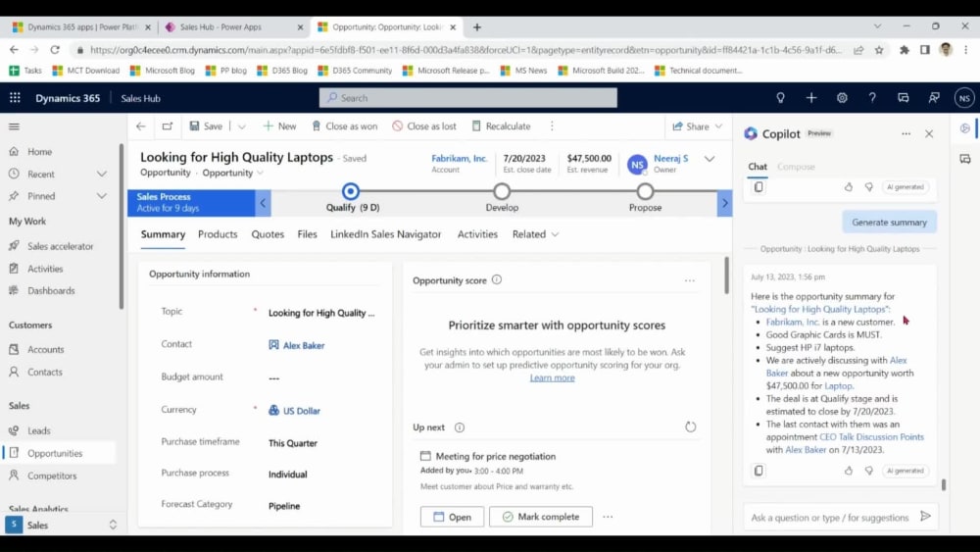This screenshot has width=980, height=552.
Task: Expand Pinned in the left nav
Action: point(101,196)
